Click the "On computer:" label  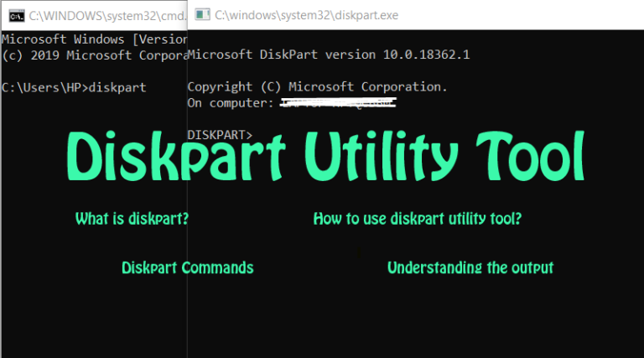tap(231, 103)
